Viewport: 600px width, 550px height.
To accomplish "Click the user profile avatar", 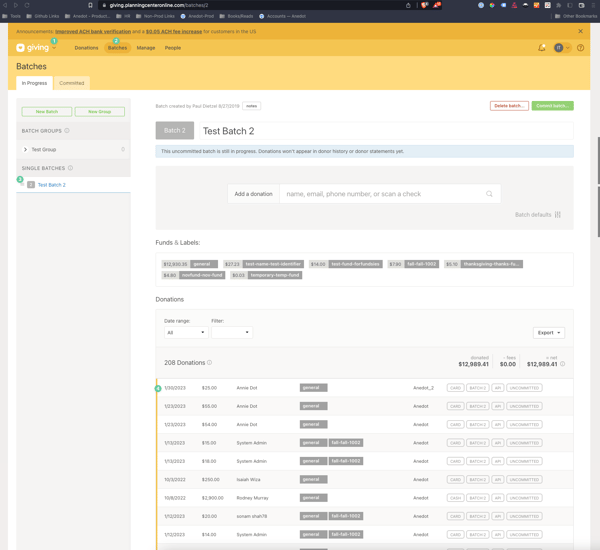I will (x=558, y=48).
